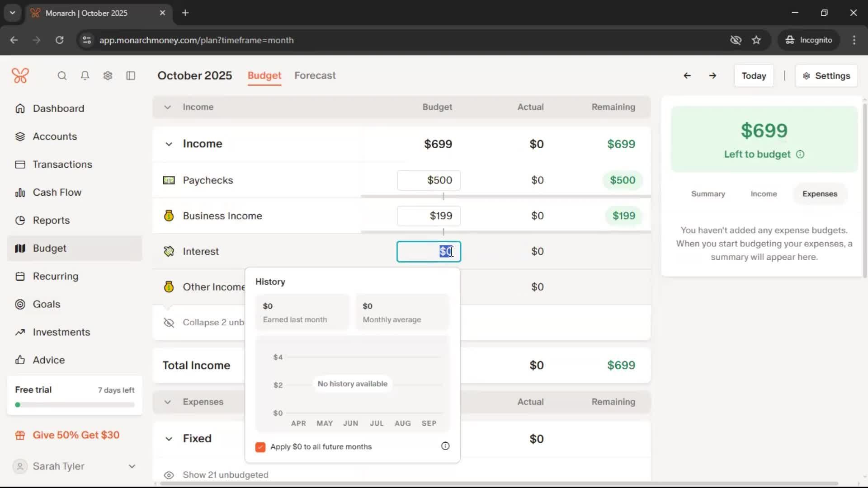Open settings gear icon in sidebar header
Screen dimensions: 868x488
point(108,75)
